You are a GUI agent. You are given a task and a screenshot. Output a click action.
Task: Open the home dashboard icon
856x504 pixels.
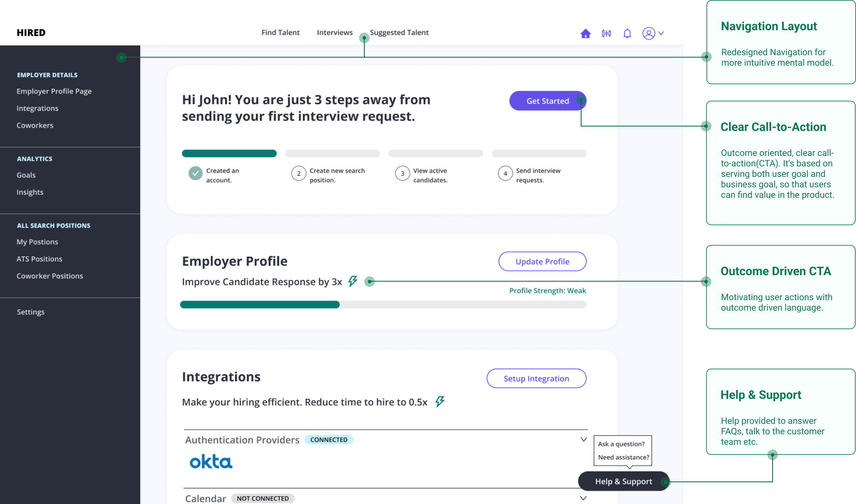[x=585, y=33]
